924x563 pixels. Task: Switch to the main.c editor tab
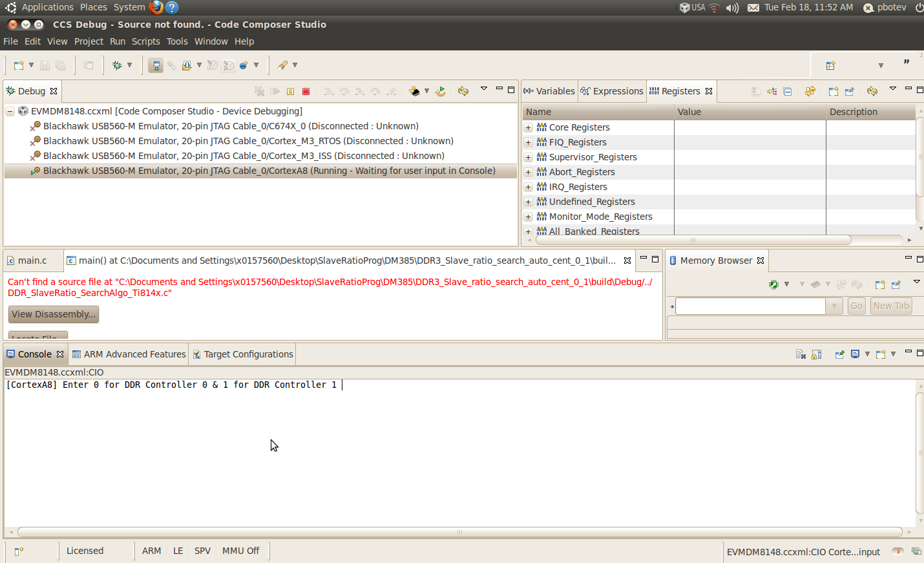point(32,260)
